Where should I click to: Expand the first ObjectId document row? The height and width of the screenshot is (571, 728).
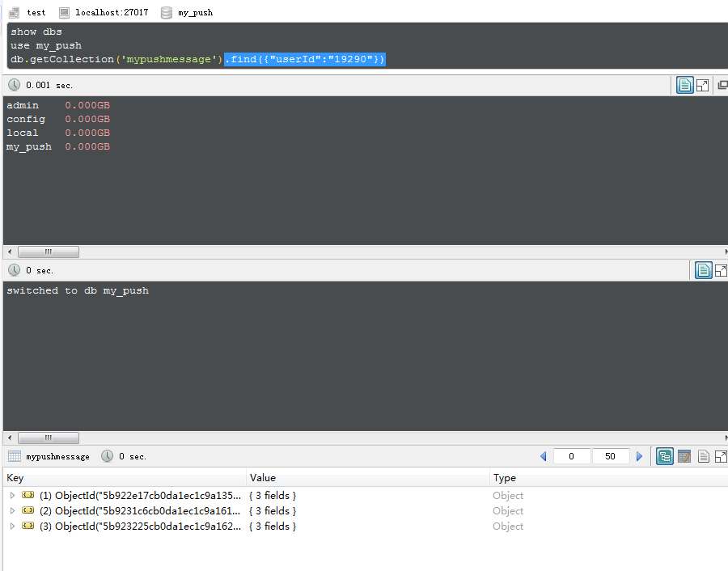click(x=12, y=495)
